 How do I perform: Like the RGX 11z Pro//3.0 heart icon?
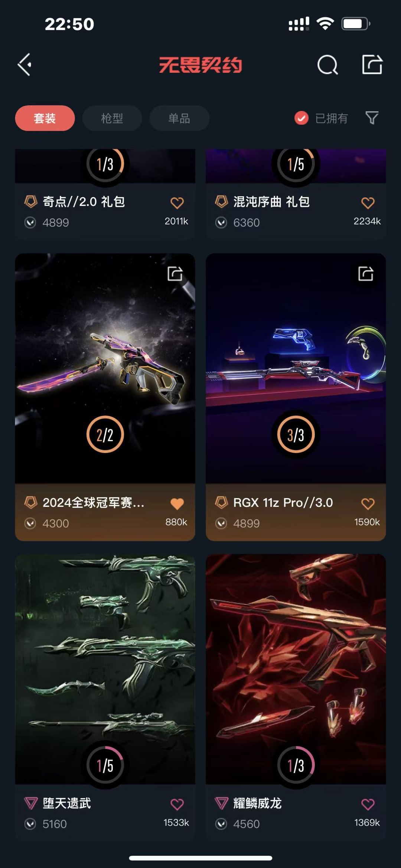368,504
